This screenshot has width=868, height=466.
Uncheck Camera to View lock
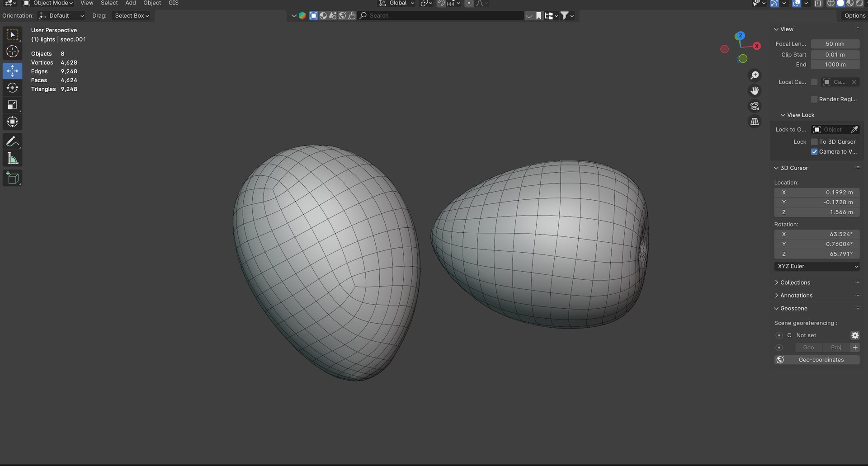coord(814,152)
